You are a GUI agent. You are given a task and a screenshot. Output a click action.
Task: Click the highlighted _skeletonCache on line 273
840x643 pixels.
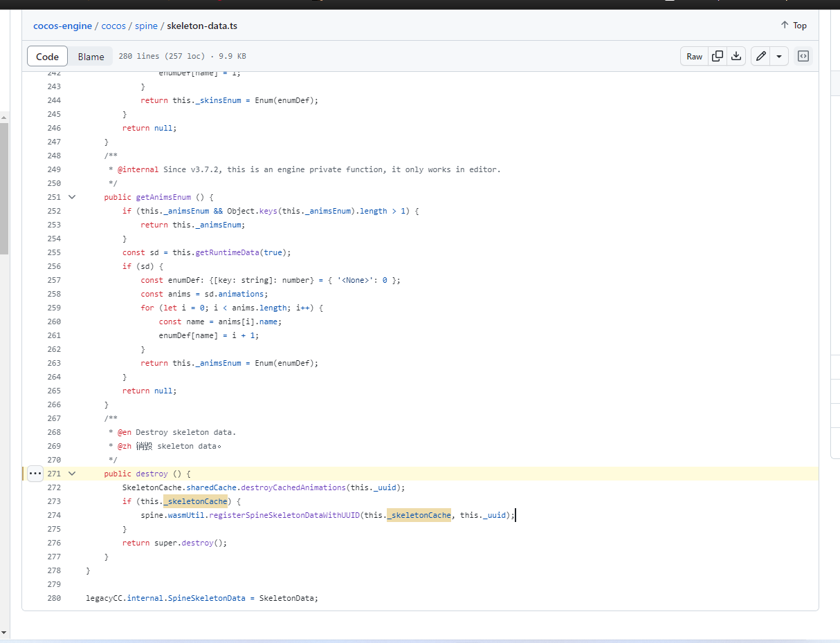(x=195, y=501)
